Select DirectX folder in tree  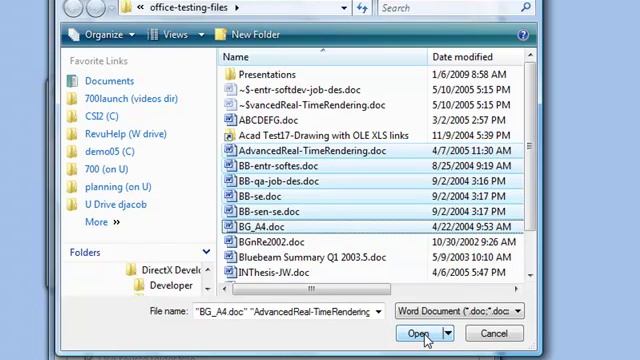click(162, 270)
